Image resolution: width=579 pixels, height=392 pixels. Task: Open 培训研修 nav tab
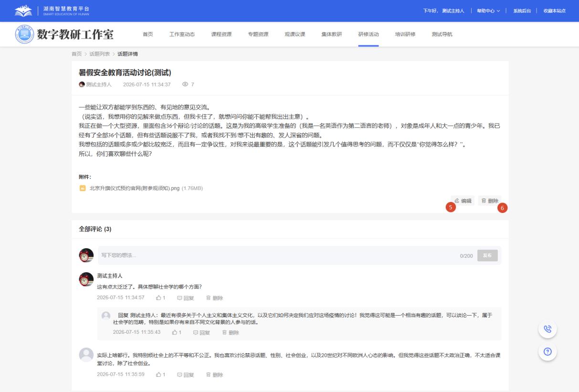pyautogui.click(x=405, y=34)
